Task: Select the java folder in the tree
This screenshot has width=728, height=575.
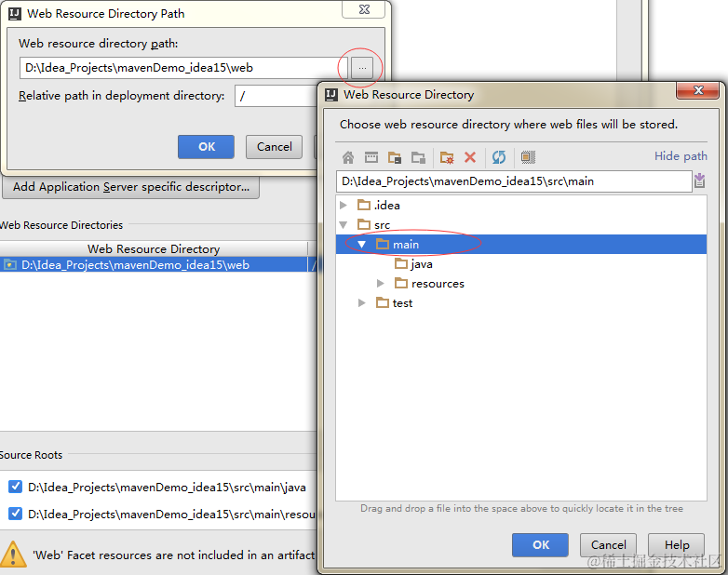Action: [x=422, y=264]
